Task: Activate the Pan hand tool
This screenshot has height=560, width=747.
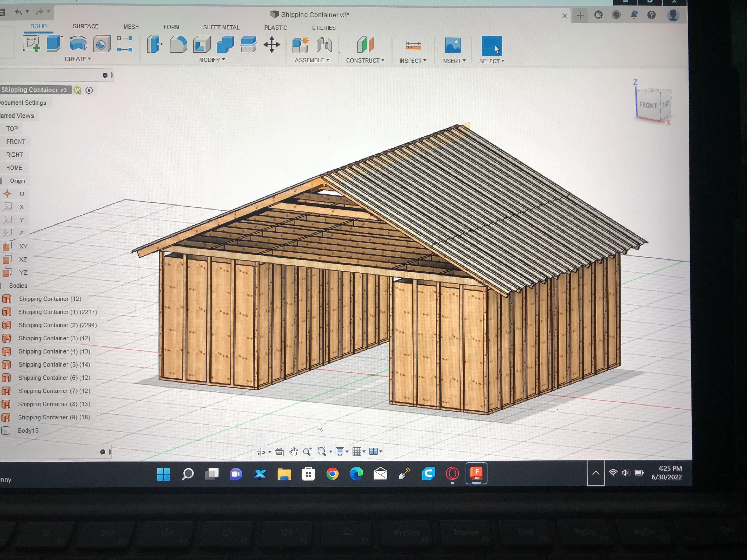Action: pyautogui.click(x=293, y=452)
